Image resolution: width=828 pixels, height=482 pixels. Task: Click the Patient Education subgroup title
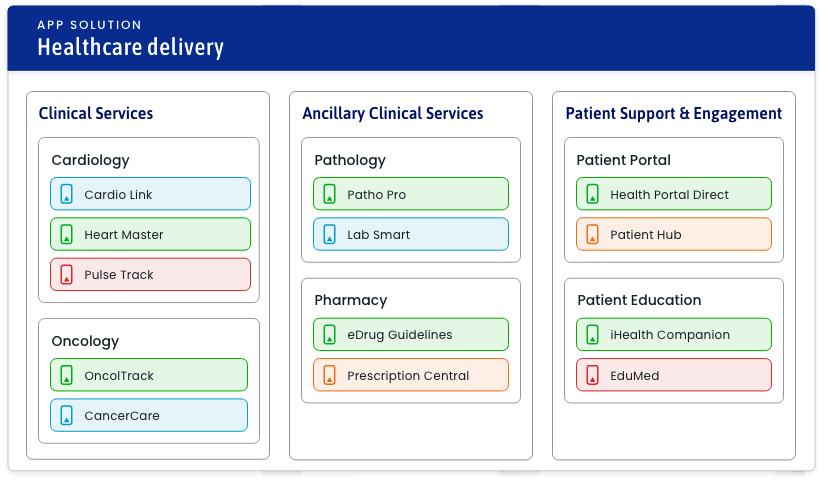(x=639, y=300)
